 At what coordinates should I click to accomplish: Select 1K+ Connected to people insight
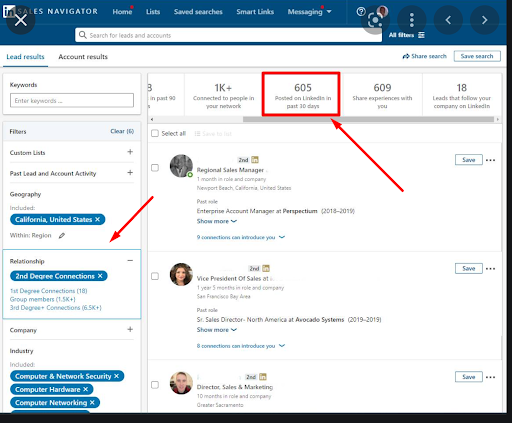pos(223,95)
